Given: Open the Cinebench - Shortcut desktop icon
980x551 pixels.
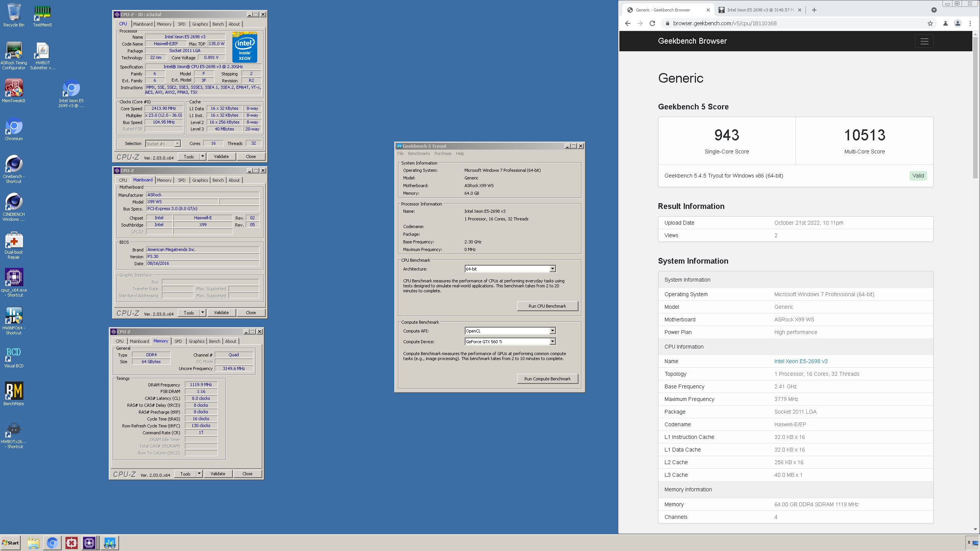Looking at the screenshot, I should (x=14, y=169).
